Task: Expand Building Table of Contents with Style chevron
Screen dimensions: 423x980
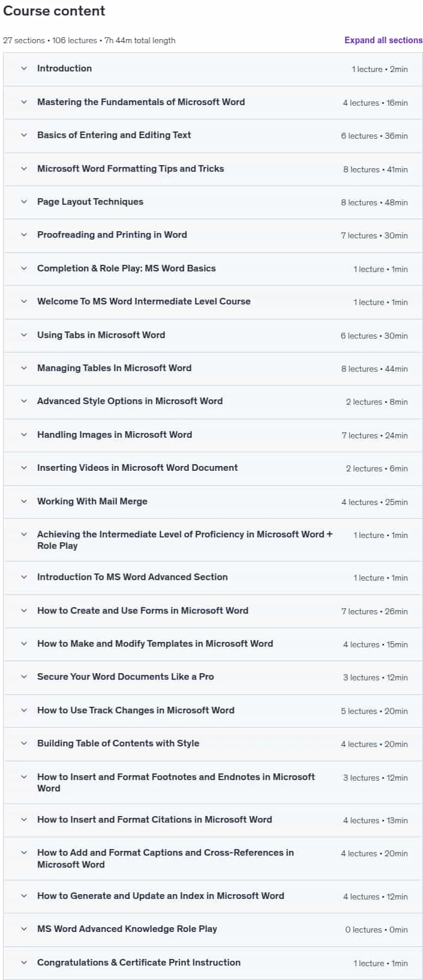Action: [x=24, y=743]
